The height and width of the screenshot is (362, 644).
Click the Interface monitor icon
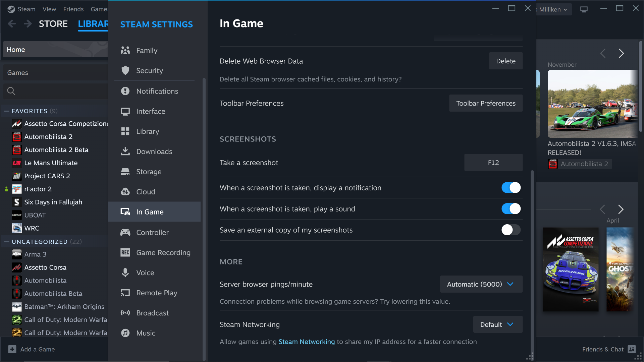click(125, 111)
